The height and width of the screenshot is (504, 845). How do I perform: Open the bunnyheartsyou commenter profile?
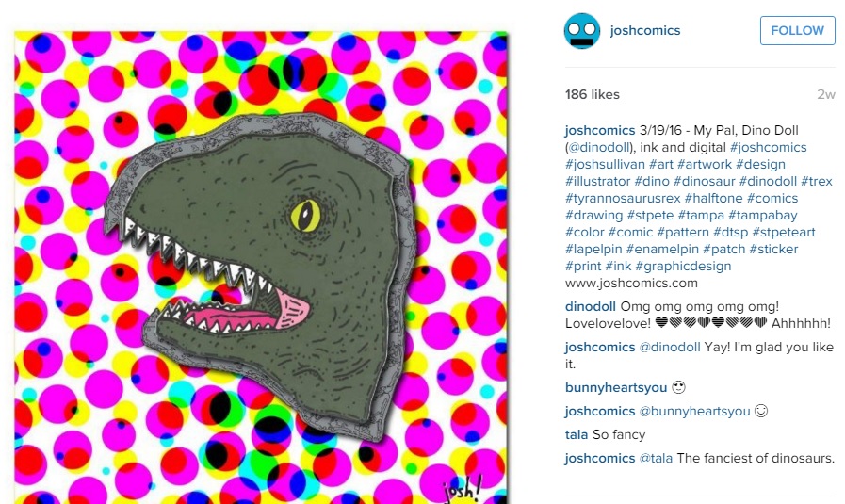point(616,387)
